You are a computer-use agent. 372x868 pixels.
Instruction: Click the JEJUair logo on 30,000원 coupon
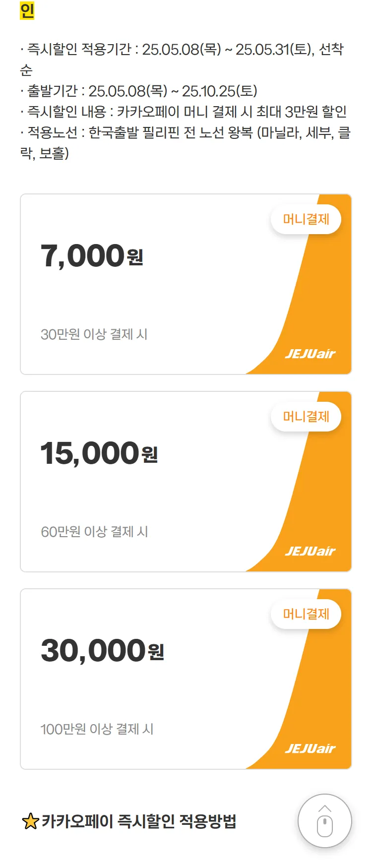click(x=310, y=748)
